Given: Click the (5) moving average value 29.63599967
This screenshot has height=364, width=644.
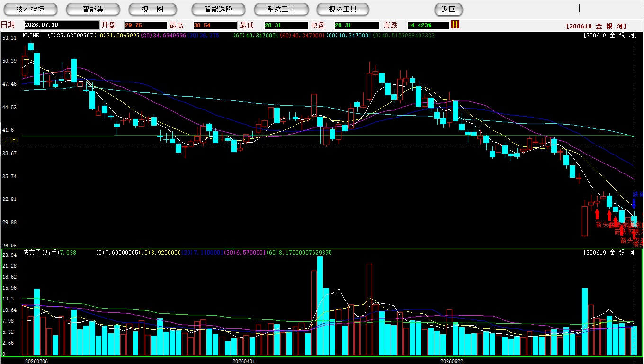Looking at the screenshot, I should (x=71, y=36).
